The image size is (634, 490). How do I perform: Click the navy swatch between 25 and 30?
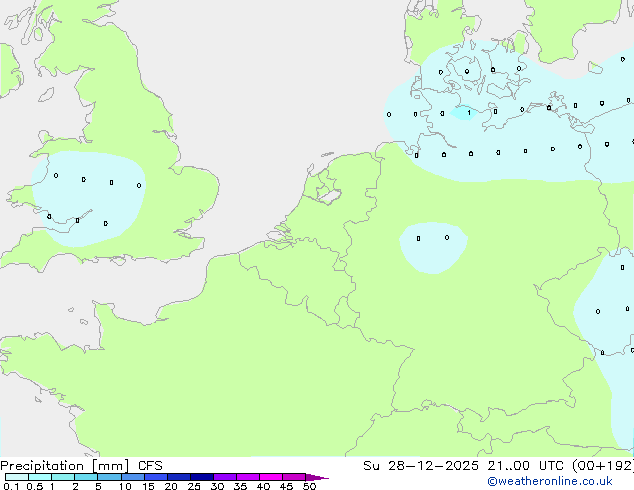(x=202, y=477)
